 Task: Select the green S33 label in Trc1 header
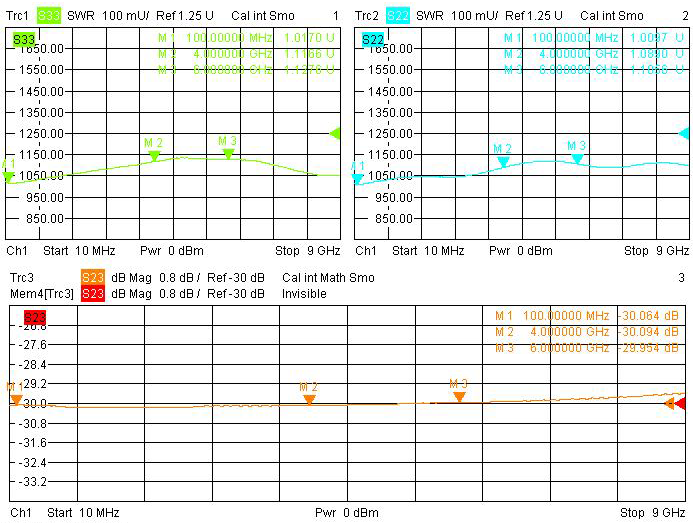click(x=49, y=16)
